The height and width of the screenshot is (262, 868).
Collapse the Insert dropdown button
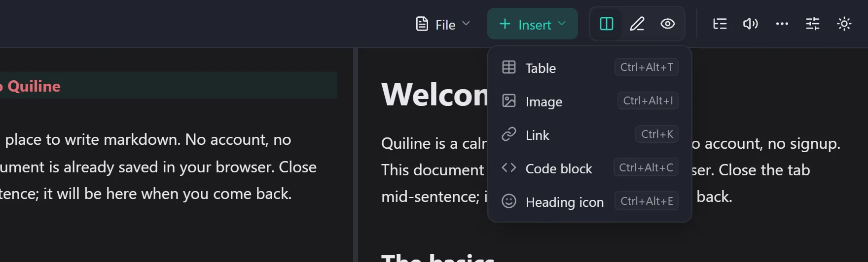pos(532,24)
